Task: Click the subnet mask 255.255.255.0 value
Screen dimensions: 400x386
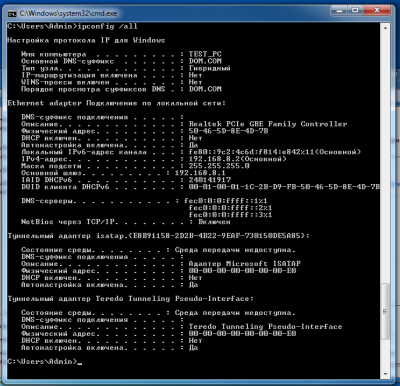Action: point(219,166)
